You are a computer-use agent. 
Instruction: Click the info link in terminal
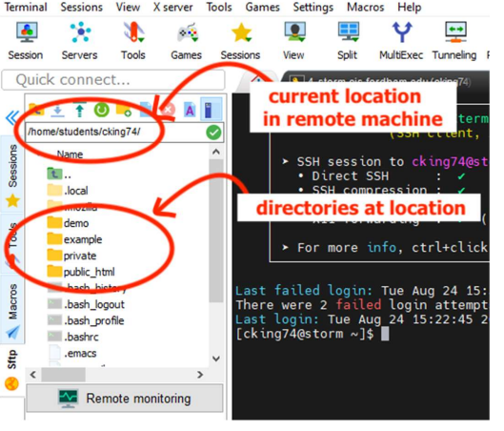pos(382,248)
